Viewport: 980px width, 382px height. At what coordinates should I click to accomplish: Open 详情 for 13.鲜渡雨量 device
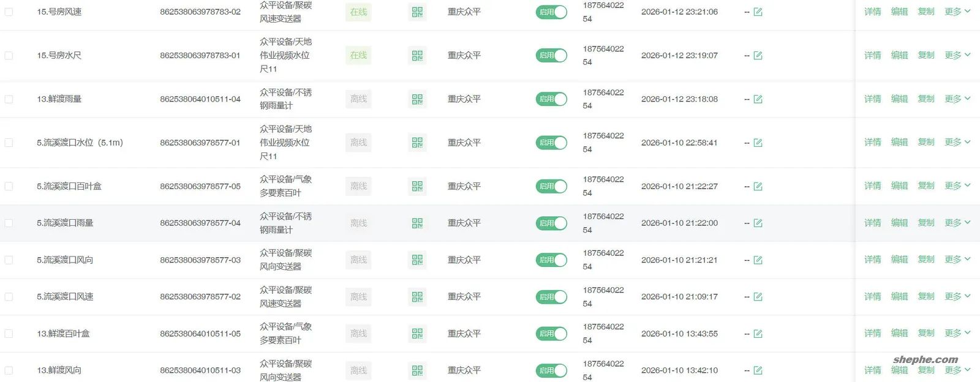pyautogui.click(x=873, y=99)
